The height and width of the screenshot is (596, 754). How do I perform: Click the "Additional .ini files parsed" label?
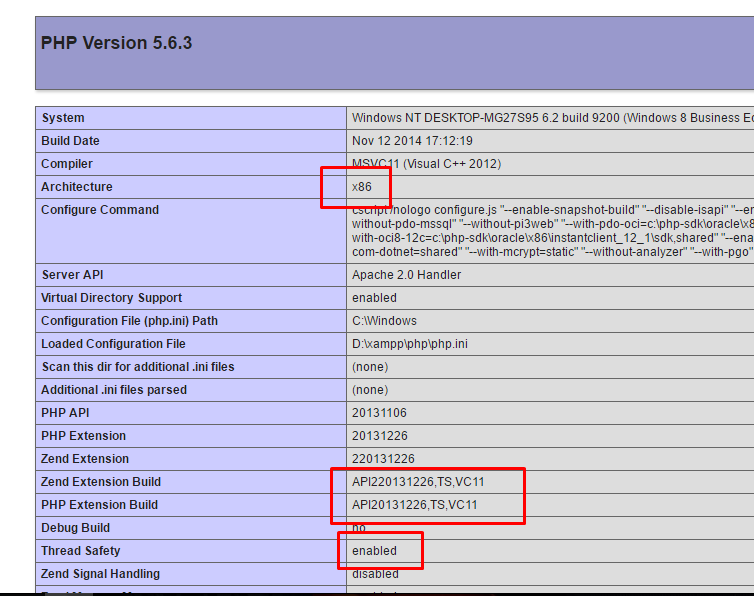pyautogui.click(x=114, y=390)
